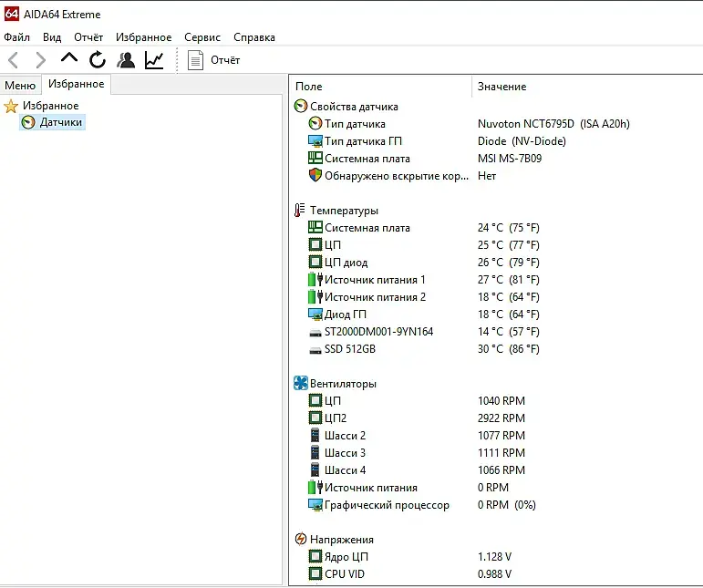
Task: Click the Шасси 3 case icon
Action: tap(315, 452)
